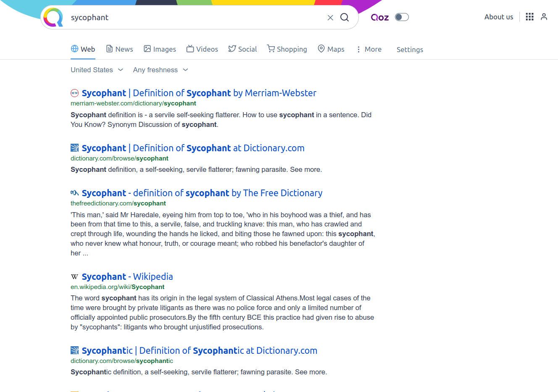Click the Dictionary.com favicon beside Sycophant result

(74, 148)
